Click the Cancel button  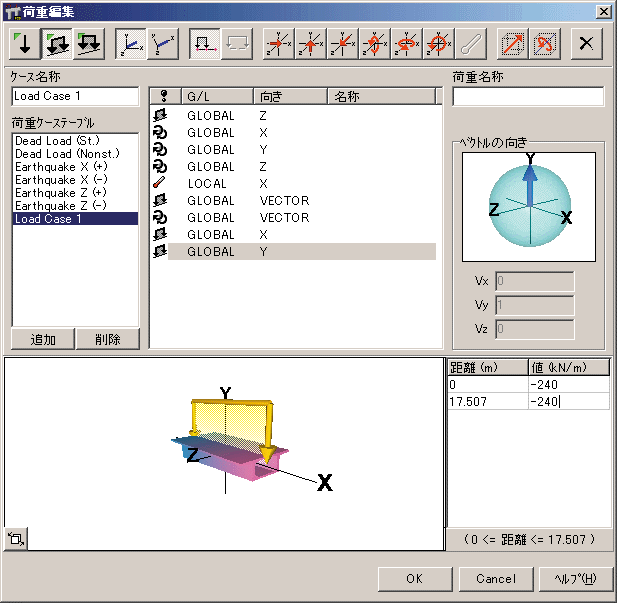point(496,579)
